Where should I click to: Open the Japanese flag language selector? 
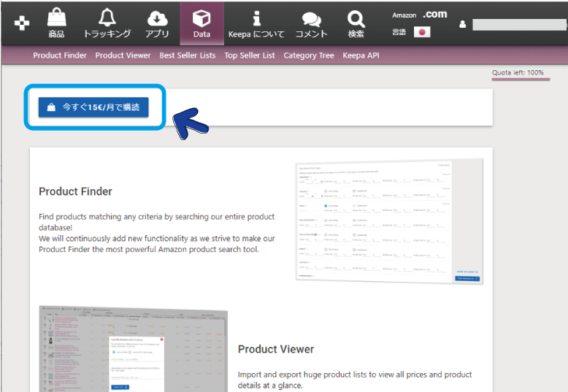pyautogui.click(x=421, y=32)
